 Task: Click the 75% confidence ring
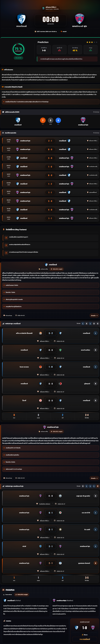[x=18, y=49]
